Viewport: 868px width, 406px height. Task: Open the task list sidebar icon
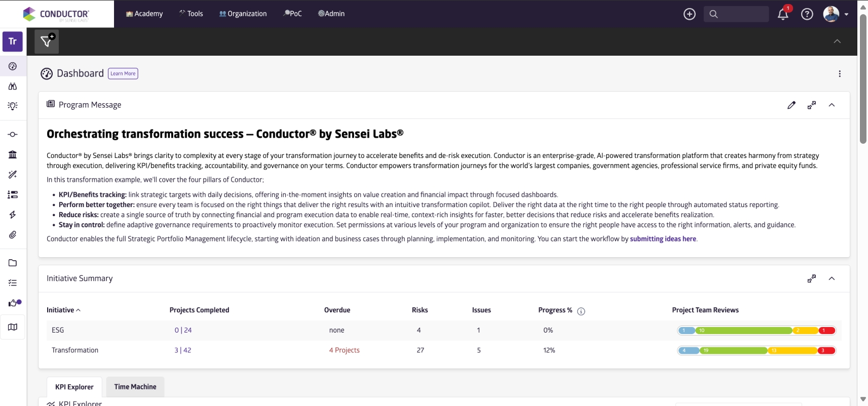(x=13, y=194)
